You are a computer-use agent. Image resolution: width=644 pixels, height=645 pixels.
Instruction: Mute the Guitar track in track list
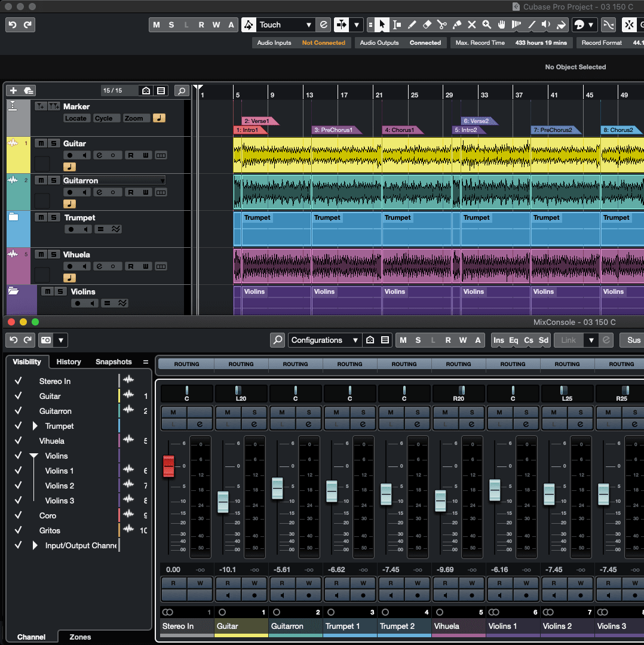pyautogui.click(x=40, y=143)
